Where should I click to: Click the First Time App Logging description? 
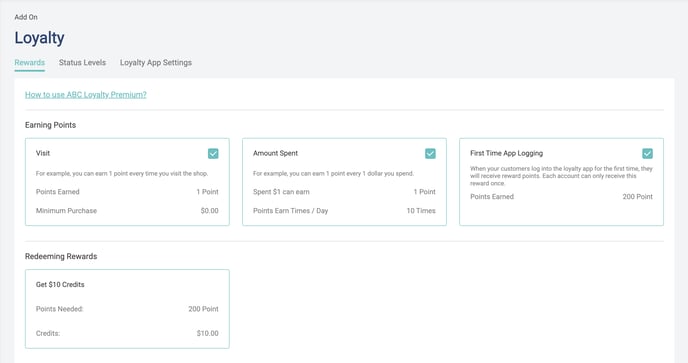tap(561, 176)
